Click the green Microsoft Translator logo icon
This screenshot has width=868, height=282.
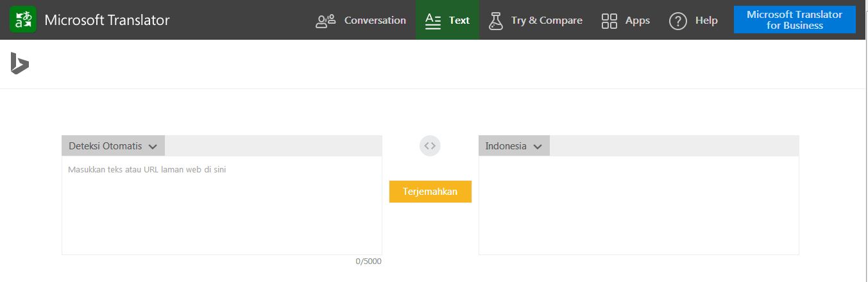(x=23, y=20)
